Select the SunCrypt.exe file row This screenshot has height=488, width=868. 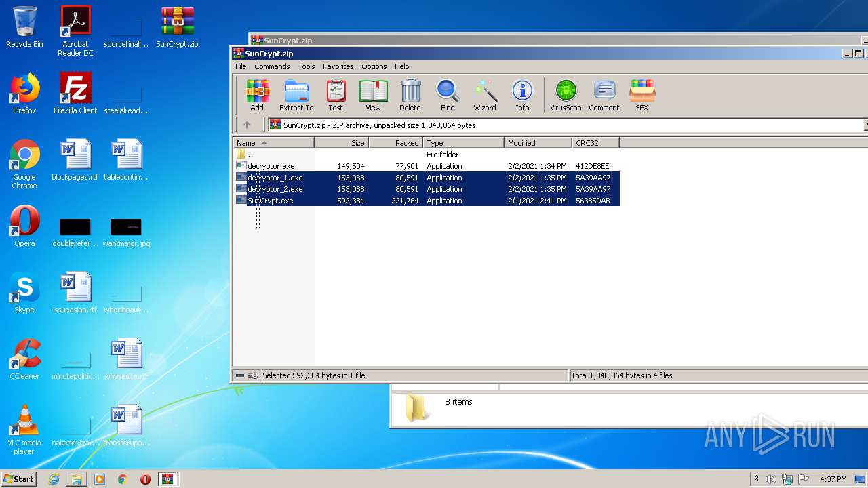point(427,201)
